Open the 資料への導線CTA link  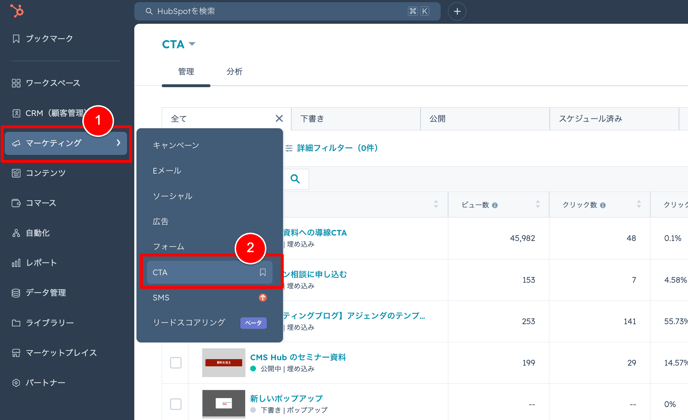[x=315, y=233]
